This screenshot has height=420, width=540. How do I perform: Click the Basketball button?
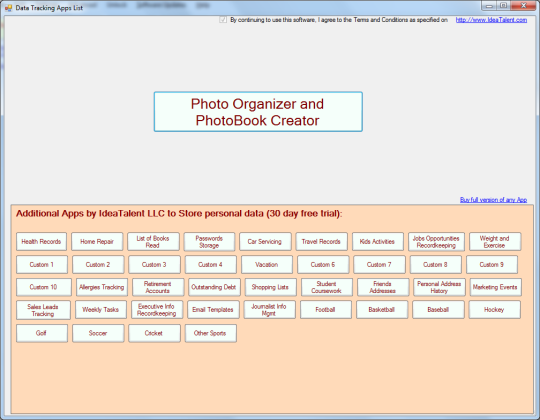point(382,309)
